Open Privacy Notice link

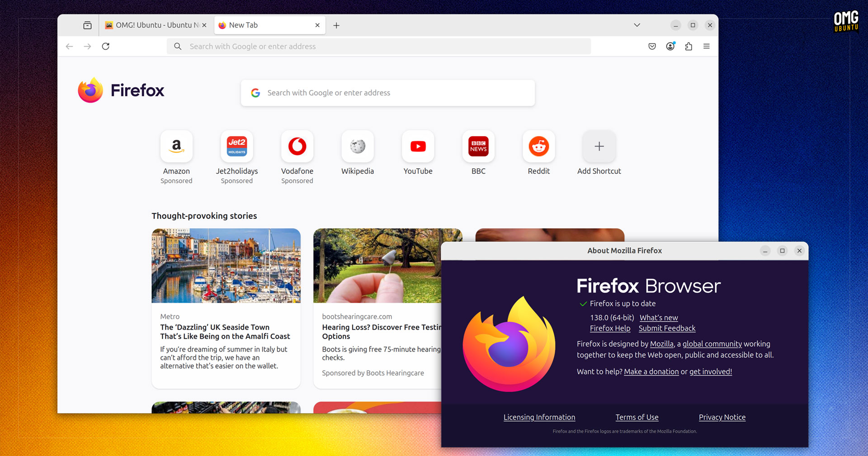point(722,417)
